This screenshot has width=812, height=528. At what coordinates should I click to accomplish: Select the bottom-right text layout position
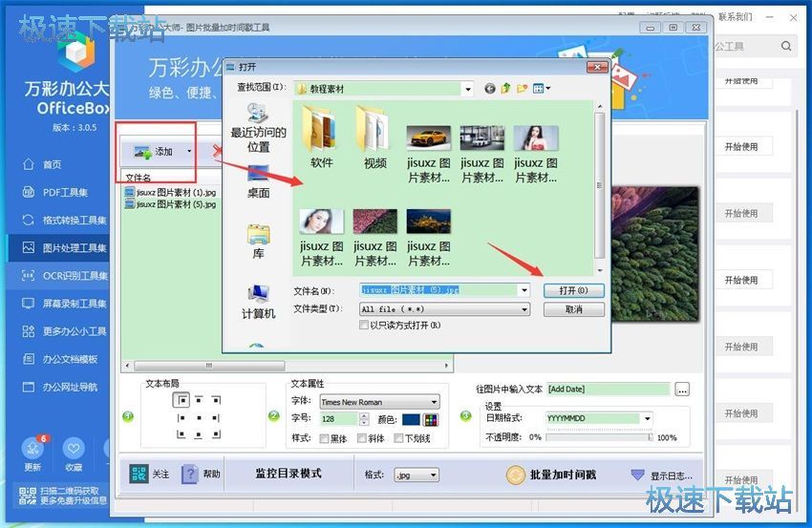pos(216,434)
